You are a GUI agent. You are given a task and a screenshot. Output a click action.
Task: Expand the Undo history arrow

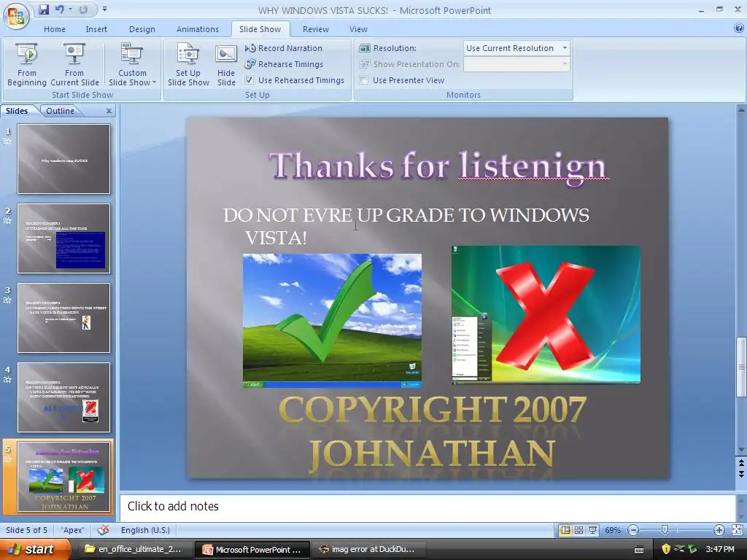coord(70,9)
